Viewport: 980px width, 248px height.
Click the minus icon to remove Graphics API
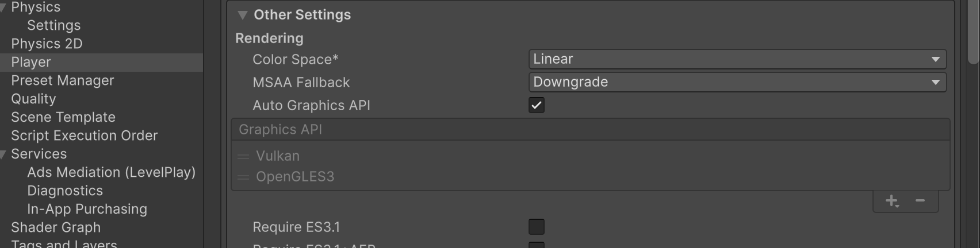920,201
